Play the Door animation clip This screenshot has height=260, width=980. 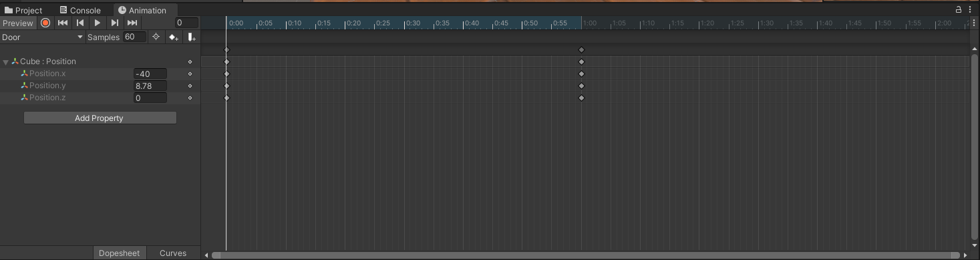point(98,23)
